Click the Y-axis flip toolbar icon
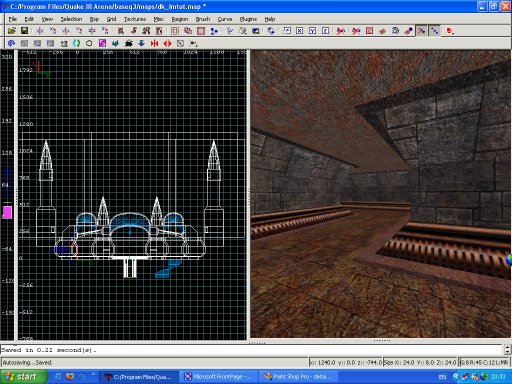Image resolution: width=512 pixels, height=384 pixels. point(66,31)
